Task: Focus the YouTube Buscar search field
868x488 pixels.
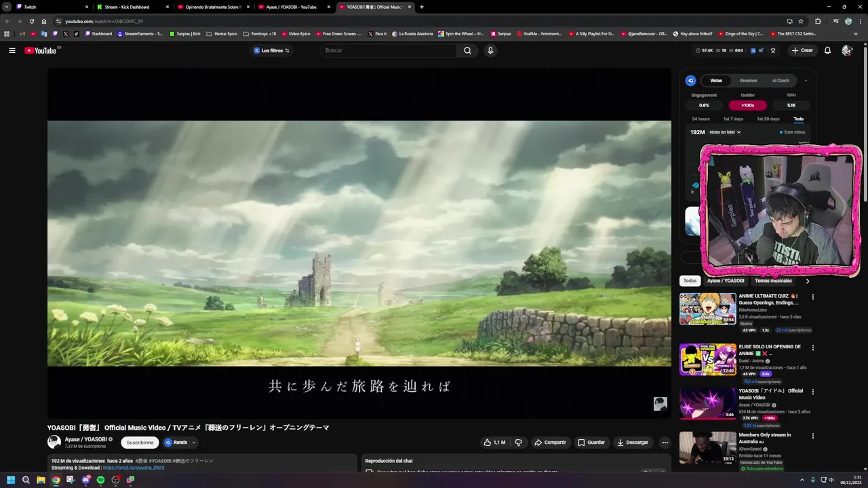Action: (x=388, y=50)
